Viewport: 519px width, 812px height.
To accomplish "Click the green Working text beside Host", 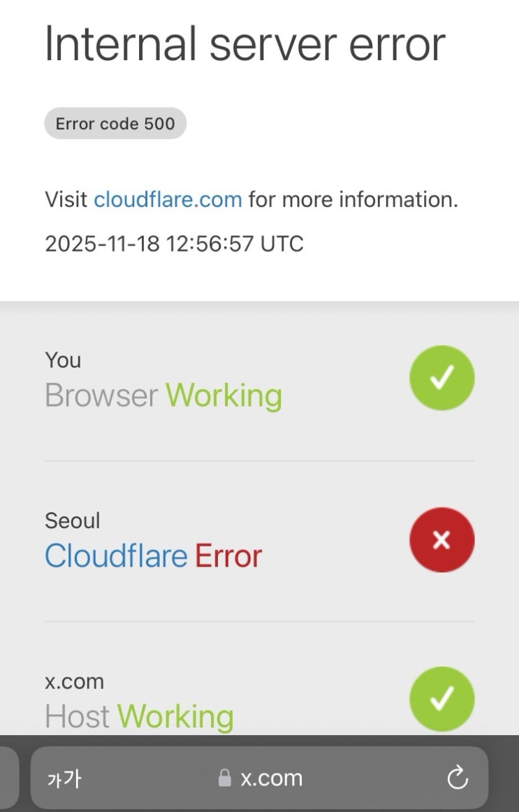I will point(175,717).
